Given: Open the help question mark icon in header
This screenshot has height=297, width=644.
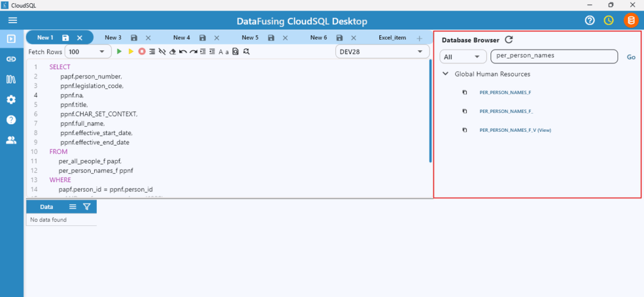Looking at the screenshot, I should 590,21.
